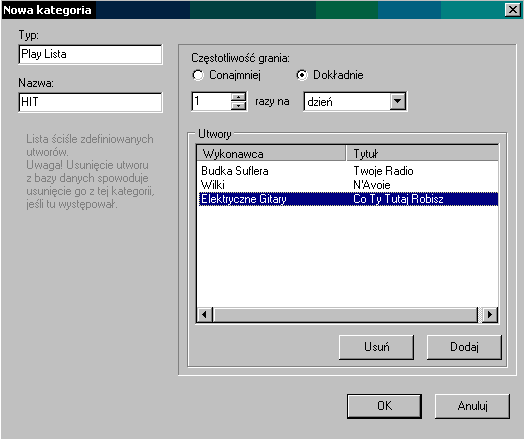Close the Nowa kategoria dialog window
The height and width of the screenshot is (439, 524).
(513, 10)
